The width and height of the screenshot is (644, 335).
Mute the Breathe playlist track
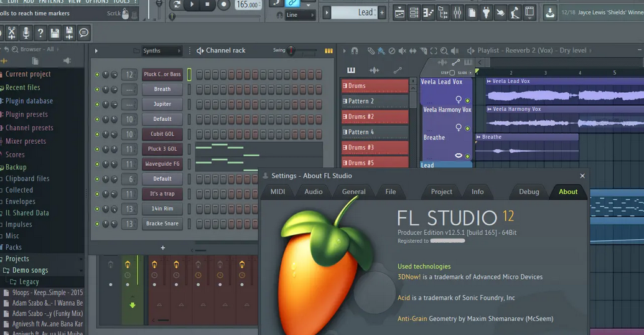pyautogui.click(x=467, y=156)
